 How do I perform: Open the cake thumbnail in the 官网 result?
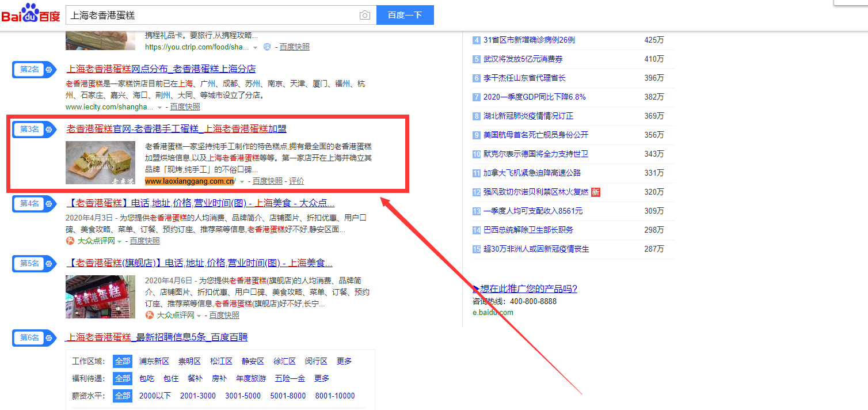coord(101,162)
